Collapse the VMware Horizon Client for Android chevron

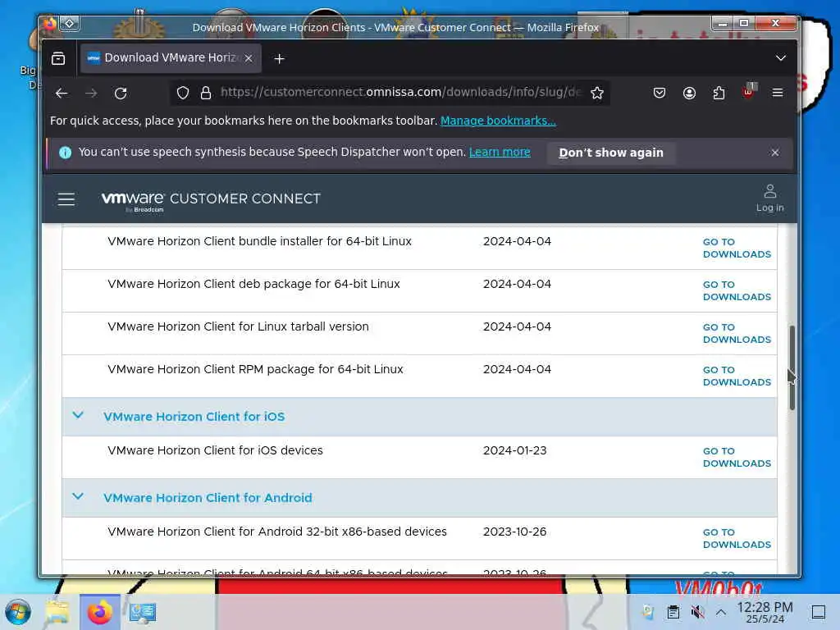pyautogui.click(x=78, y=496)
